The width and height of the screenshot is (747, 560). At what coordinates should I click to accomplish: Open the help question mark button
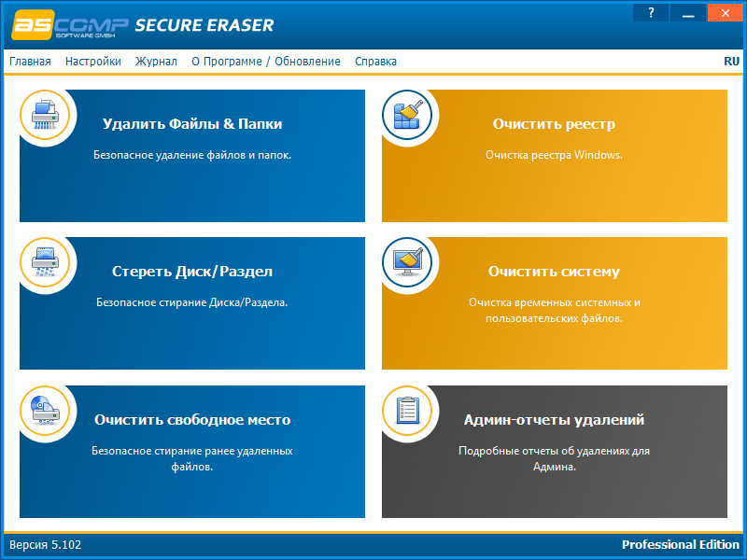(x=650, y=12)
